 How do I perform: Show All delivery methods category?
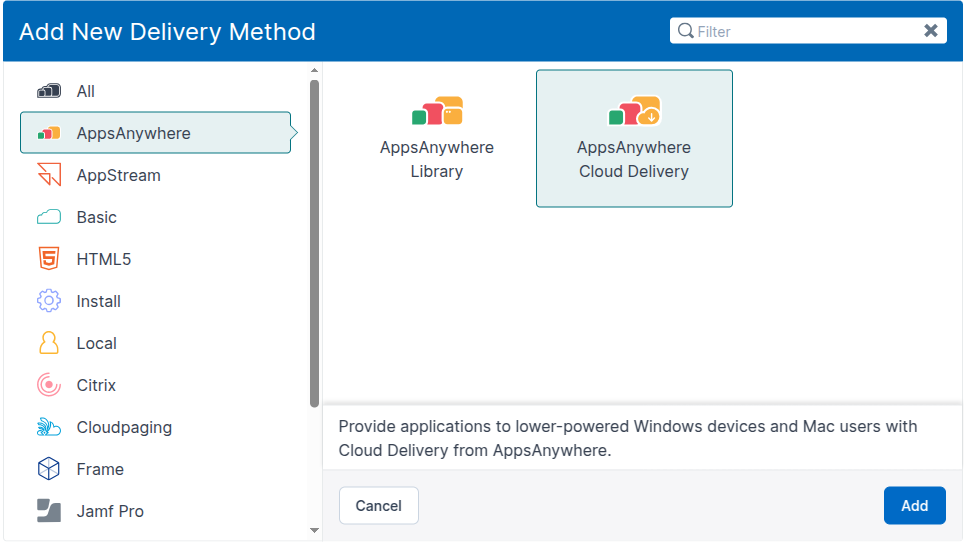tap(86, 91)
